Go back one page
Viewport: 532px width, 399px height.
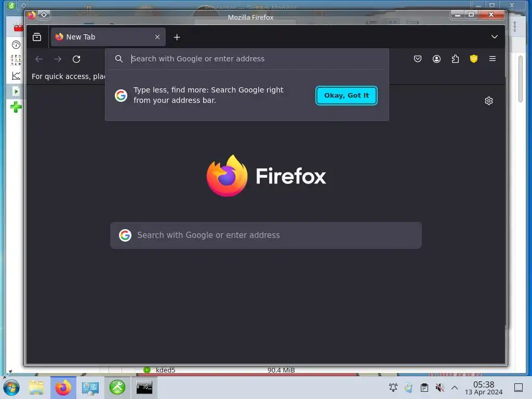[x=39, y=59]
